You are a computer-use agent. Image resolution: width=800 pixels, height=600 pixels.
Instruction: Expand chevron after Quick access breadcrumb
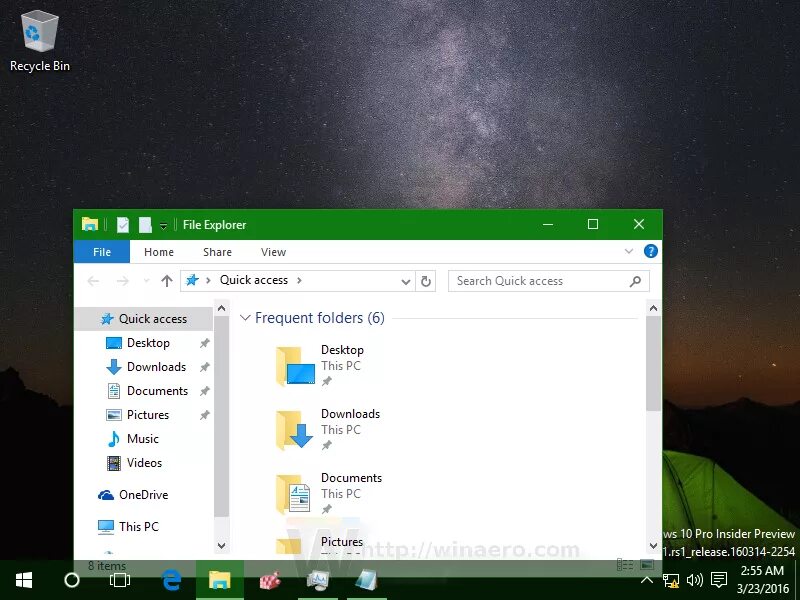299,280
